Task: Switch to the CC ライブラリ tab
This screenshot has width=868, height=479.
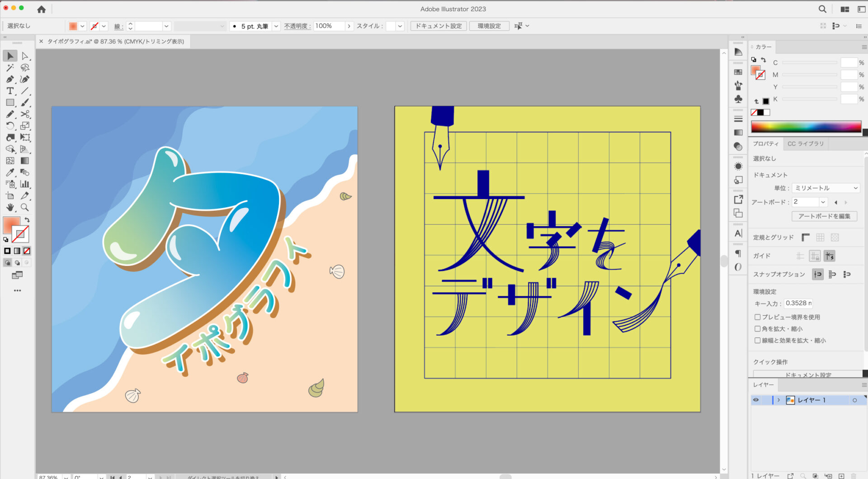Action: coord(805,144)
